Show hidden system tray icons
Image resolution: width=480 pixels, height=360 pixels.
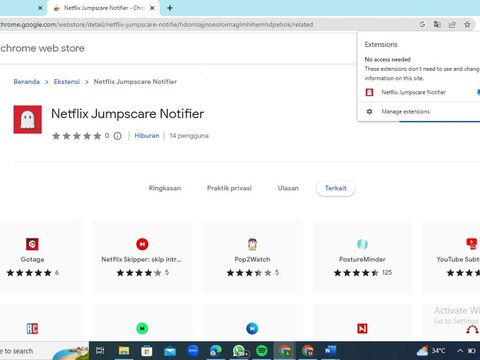460,351
